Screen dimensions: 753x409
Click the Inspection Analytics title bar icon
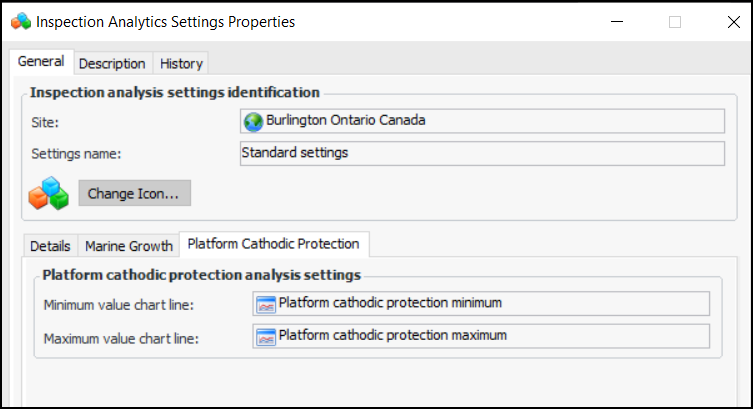coord(21,21)
